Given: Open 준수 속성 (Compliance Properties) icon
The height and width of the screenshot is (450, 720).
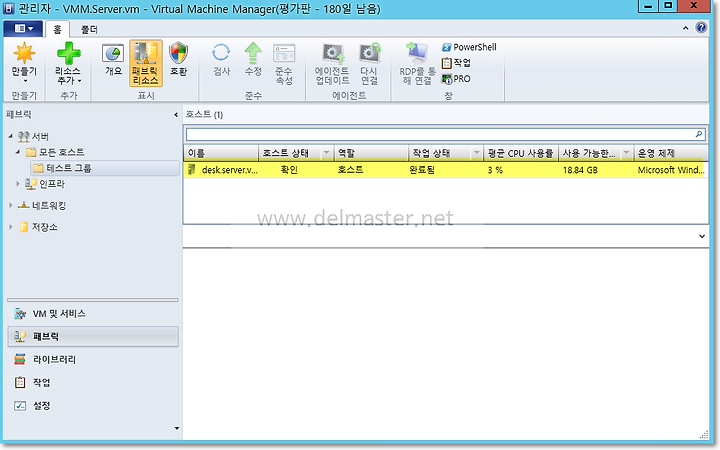Looking at the screenshot, I should 284,53.
